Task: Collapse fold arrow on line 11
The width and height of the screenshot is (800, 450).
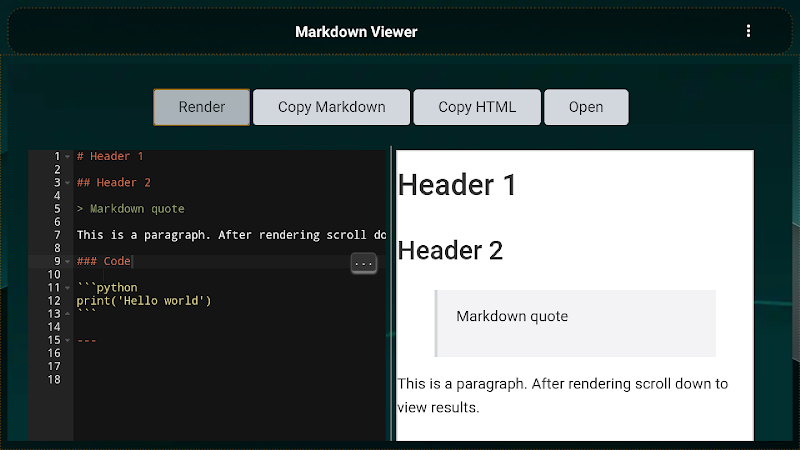Action: click(67, 288)
